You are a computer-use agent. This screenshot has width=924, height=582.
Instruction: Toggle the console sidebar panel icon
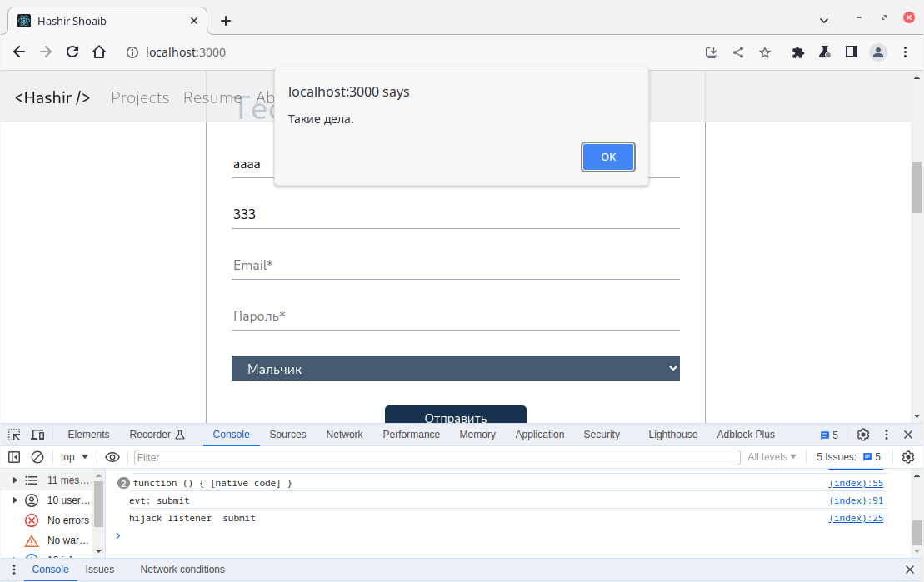pos(14,457)
